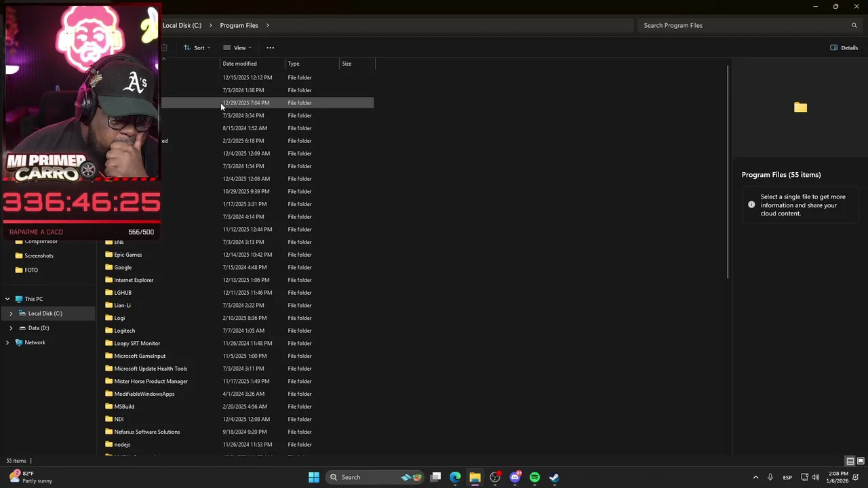868x488 pixels.
Task: Open Discord from the taskbar
Action: click(515, 477)
